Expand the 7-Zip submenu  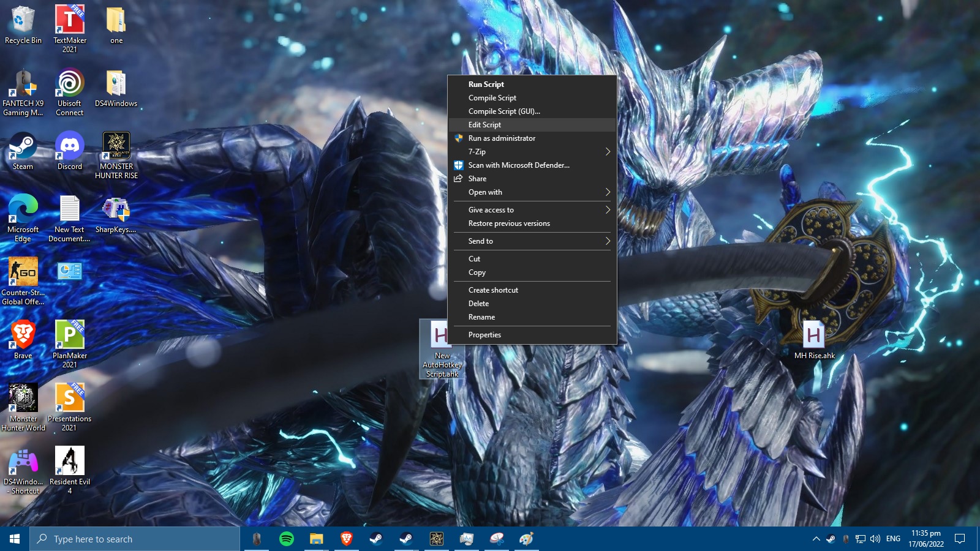click(532, 152)
